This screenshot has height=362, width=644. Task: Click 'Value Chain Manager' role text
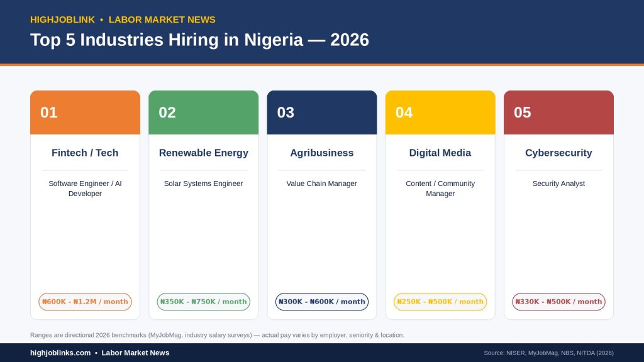321,184
